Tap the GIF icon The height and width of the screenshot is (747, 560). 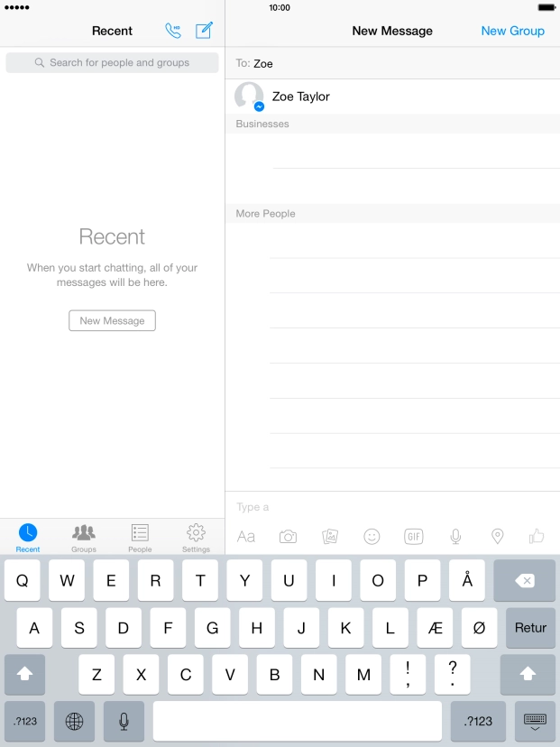click(414, 537)
